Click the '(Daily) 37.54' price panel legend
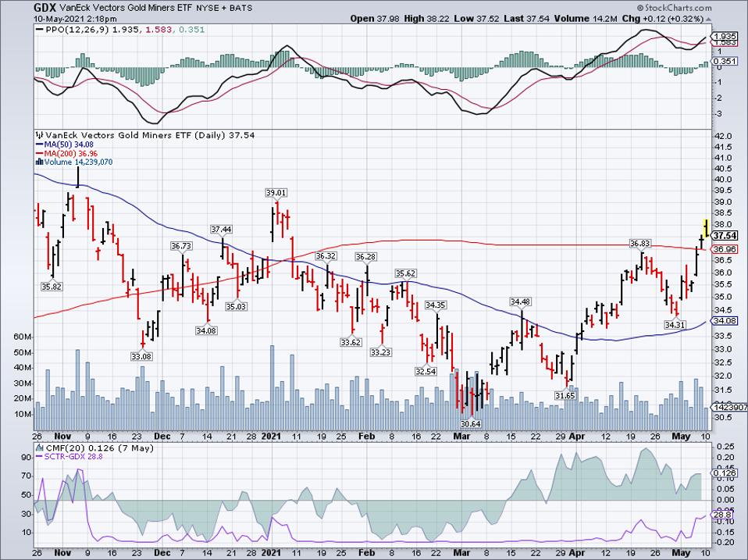The width and height of the screenshot is (748, 560). point(224,135)
